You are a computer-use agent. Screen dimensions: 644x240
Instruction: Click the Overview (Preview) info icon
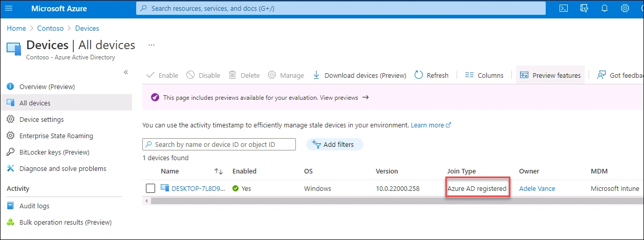10,86
